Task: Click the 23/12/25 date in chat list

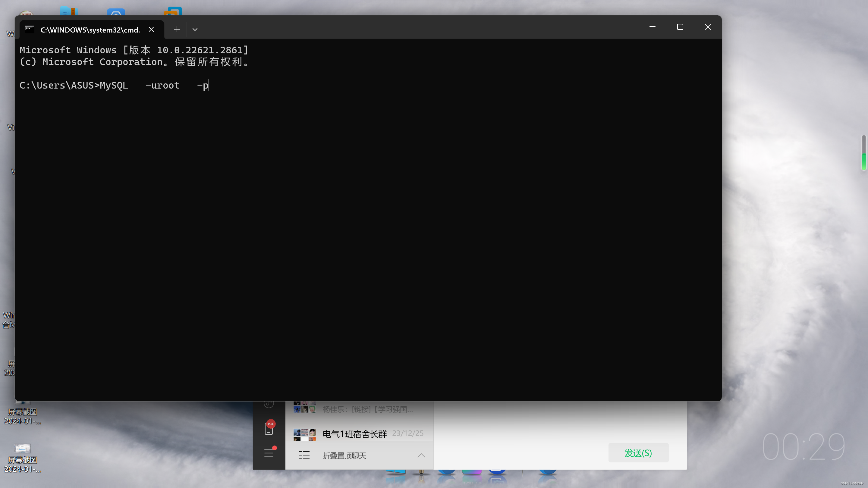Action: (408, 433)
